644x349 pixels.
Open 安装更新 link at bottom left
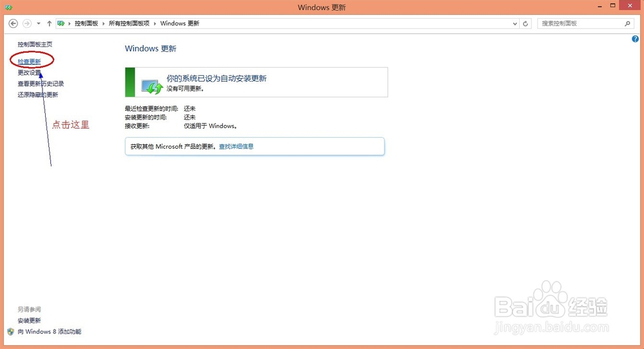29,321
